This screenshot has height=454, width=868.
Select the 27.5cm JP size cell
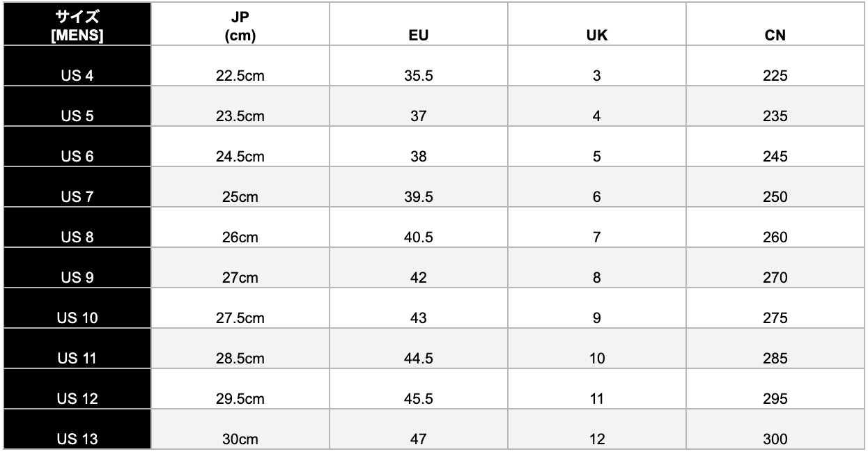(240, 308)
